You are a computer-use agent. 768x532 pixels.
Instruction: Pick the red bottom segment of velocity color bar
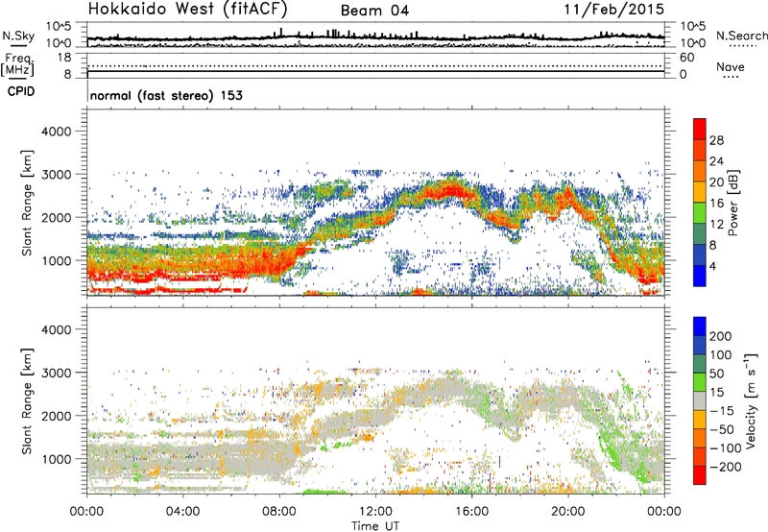click(700, 475)
